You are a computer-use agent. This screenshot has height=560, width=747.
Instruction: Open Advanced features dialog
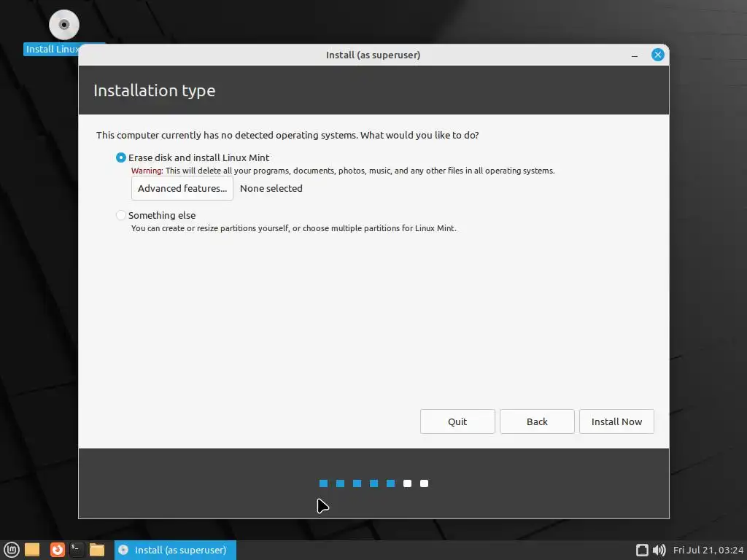pyautogui.click(x=182, y=188)
